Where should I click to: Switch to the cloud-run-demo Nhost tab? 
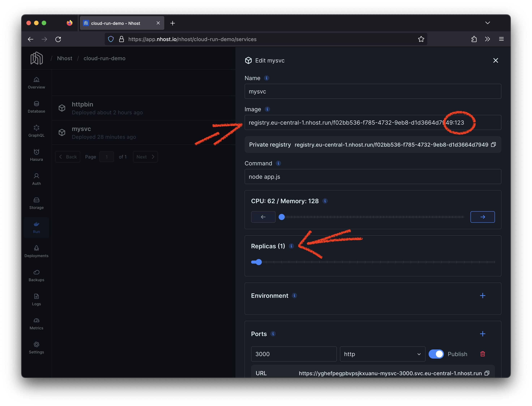(118, 23)
